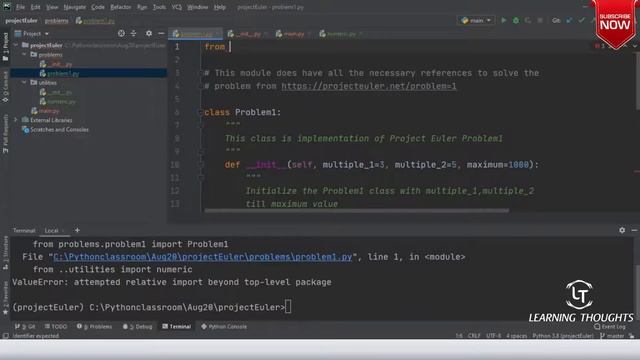The image size is (640, 360).
Task: Open the Project tool window from the left stripe
Action: click(x=5, y=47)
